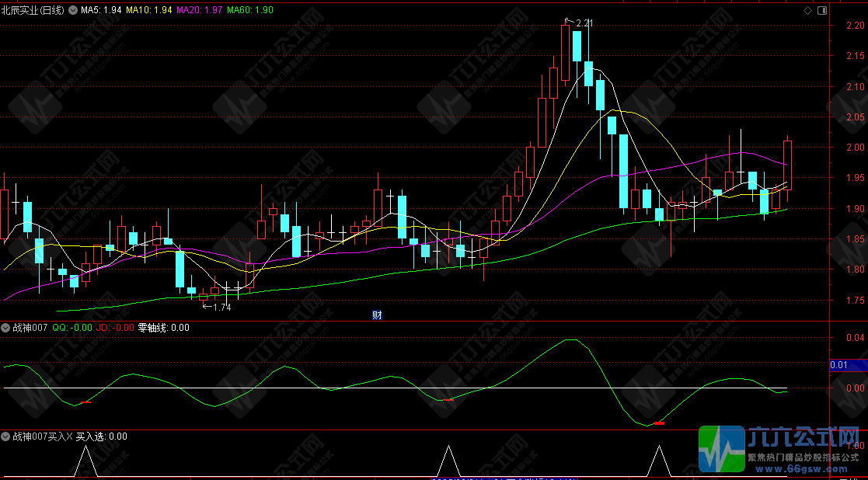Image resolution: width=868 pixels, height=480 pixels.
Task: Click the 2.21 high price marker
Action: click(580, 23)
